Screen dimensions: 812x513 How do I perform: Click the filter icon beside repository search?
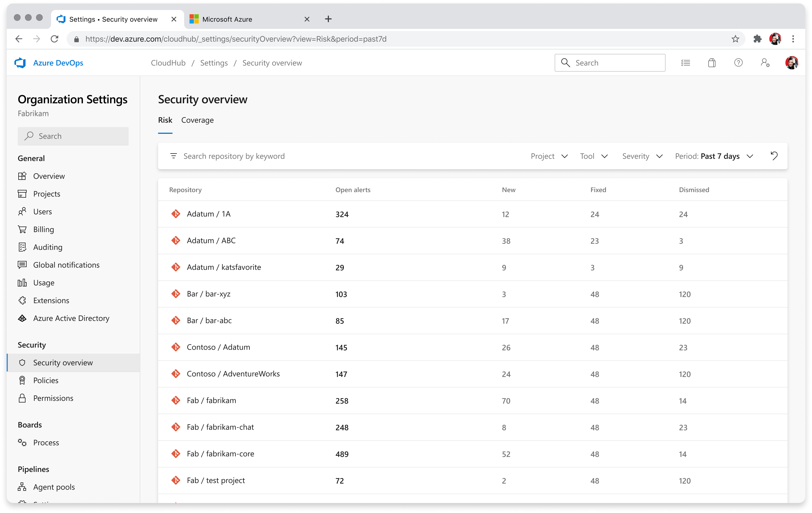pyautogui.click(x=173, y=156)
